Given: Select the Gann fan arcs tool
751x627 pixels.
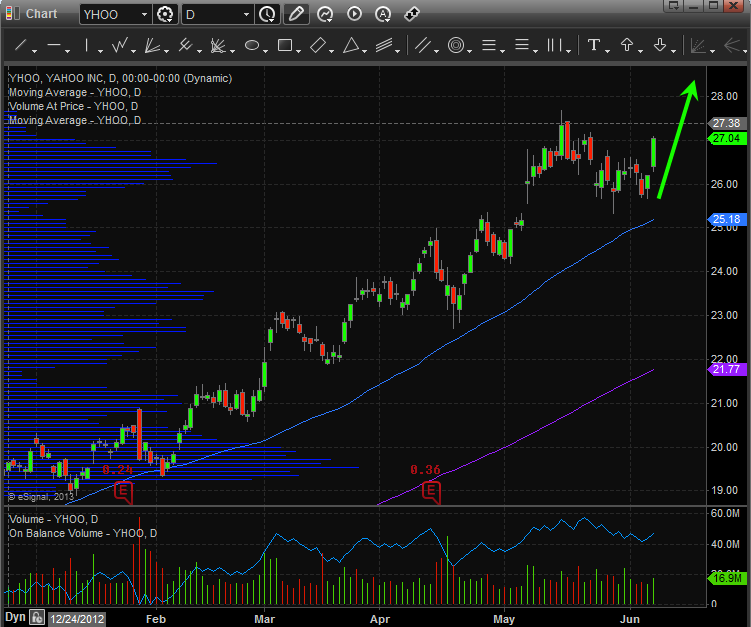Looking at the screenshot, I should [218, 46].
